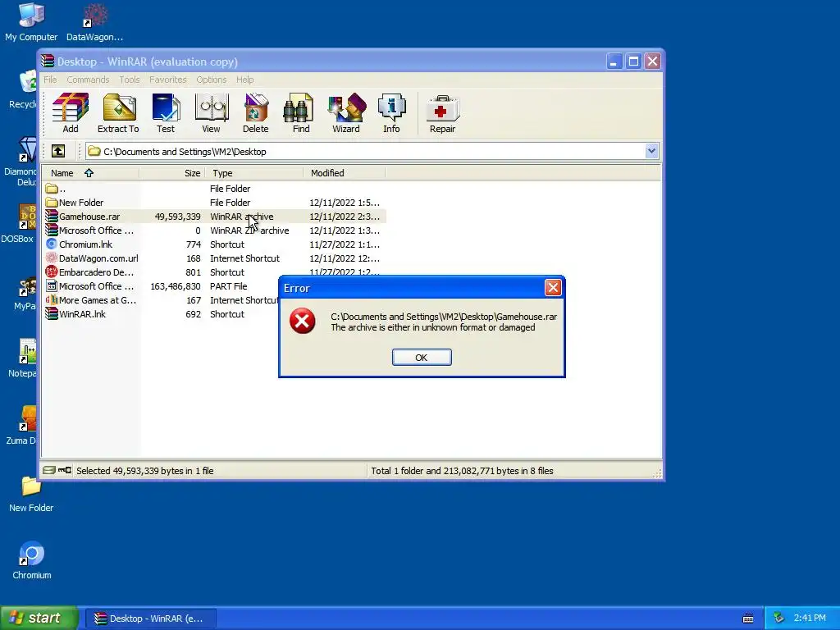The height and width of the screenshot is (630, 840).
Task: Open the DataWagon desktop shortcut
Action: coord(95,22)
